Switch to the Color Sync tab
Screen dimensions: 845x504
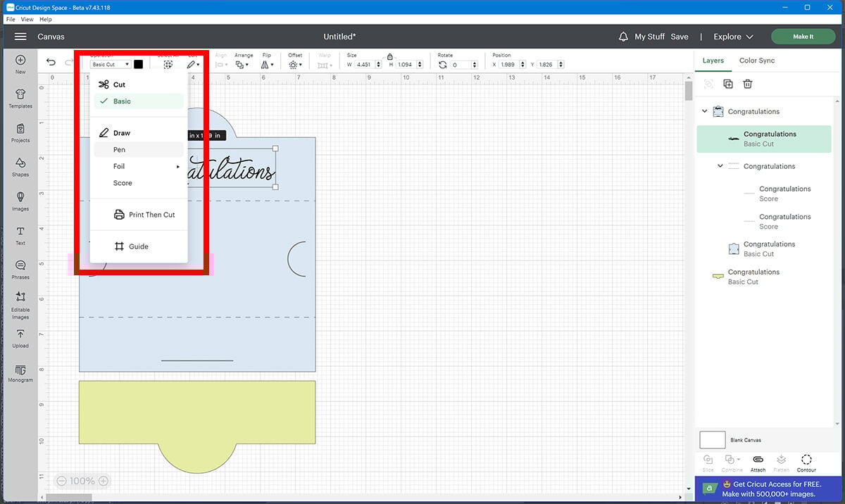[x=756, y=61]
